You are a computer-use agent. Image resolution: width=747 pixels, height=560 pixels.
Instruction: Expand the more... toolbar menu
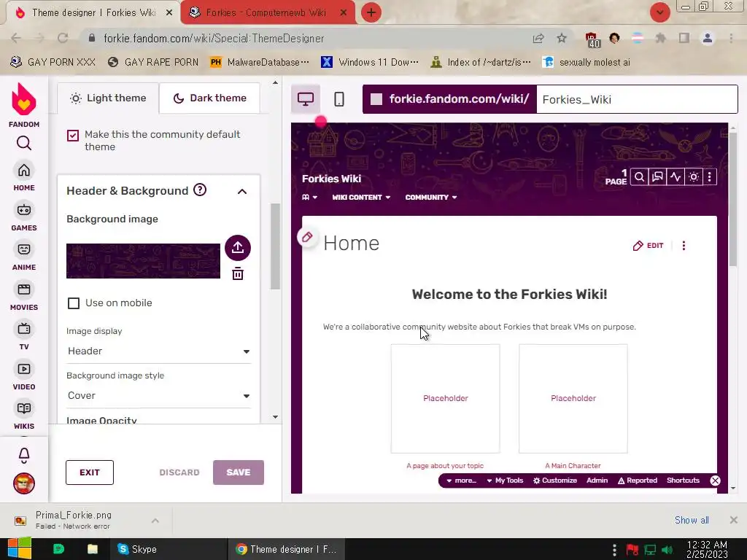tap(461, 481)
